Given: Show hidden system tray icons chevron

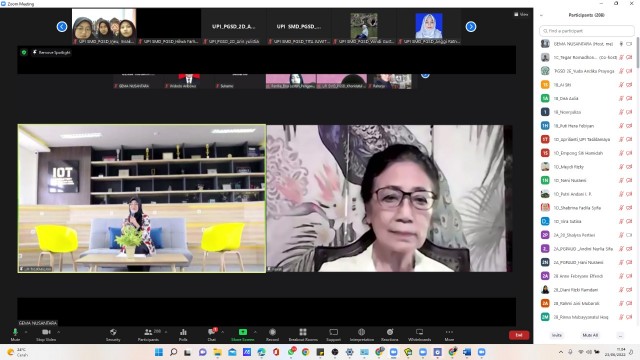Looking at the screenshot, I should [561, 352].
